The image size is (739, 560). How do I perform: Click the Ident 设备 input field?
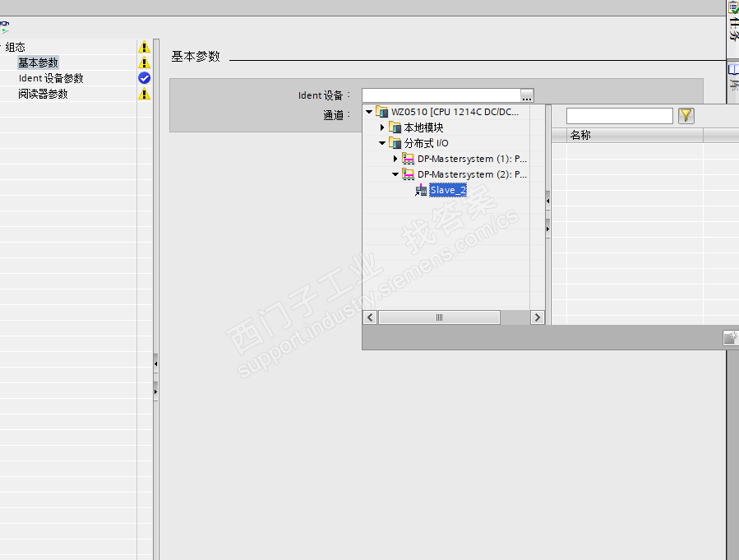[x=441, y=95]
